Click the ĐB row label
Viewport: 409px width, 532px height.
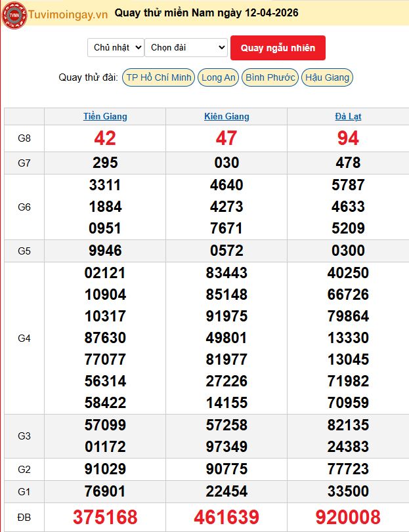24,518
